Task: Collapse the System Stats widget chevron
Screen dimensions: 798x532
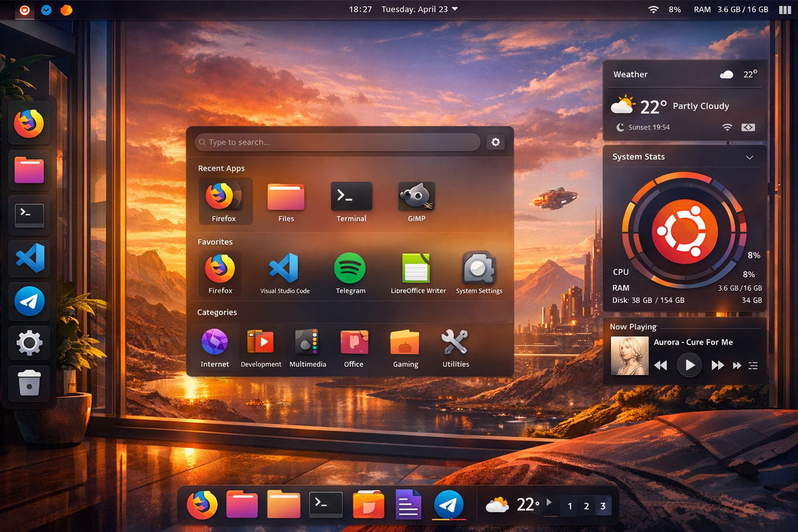Action: pyautogui.click(x=749, y=158)
